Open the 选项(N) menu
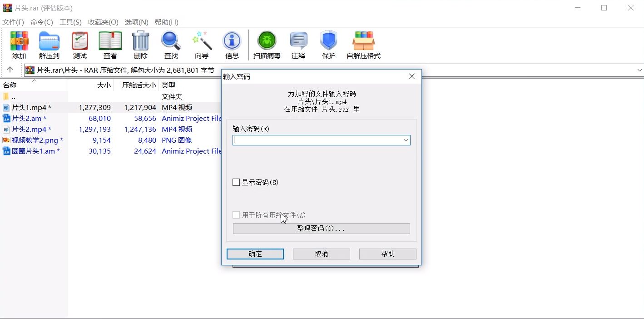644x319 pixels. pyautogui.click(x=137, y=22)
